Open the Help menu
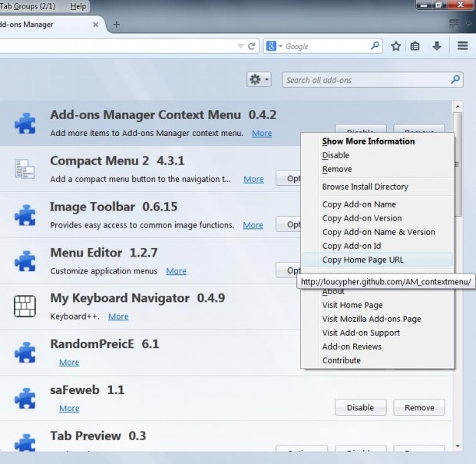This screenshot has height=464, width=476. click(78, 6)
